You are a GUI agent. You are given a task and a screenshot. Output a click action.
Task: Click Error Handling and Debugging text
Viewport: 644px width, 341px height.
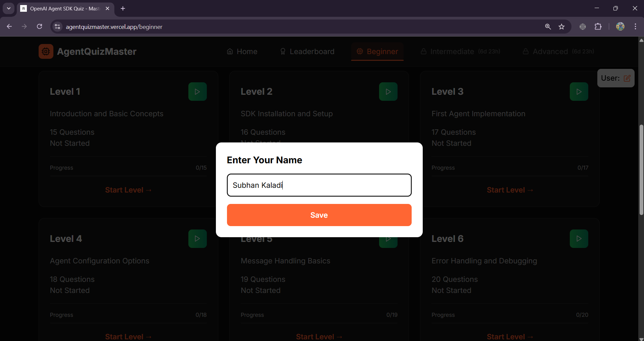pos(484,261)
